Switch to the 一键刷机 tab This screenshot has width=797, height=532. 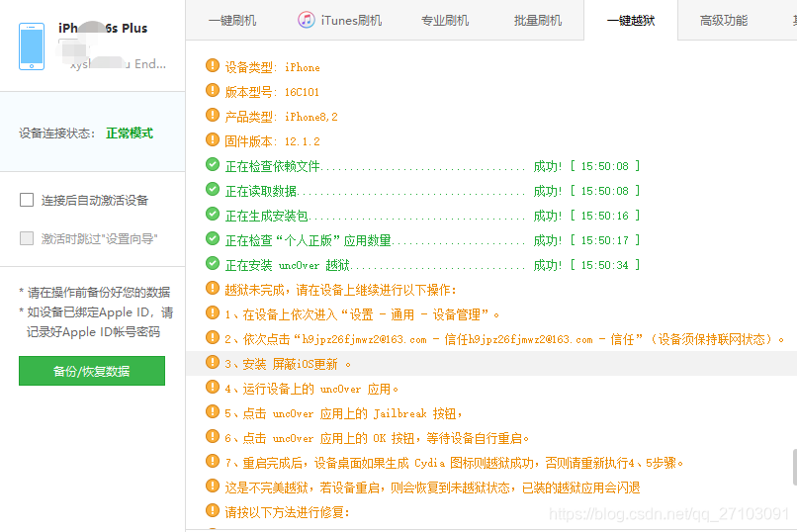232,21
